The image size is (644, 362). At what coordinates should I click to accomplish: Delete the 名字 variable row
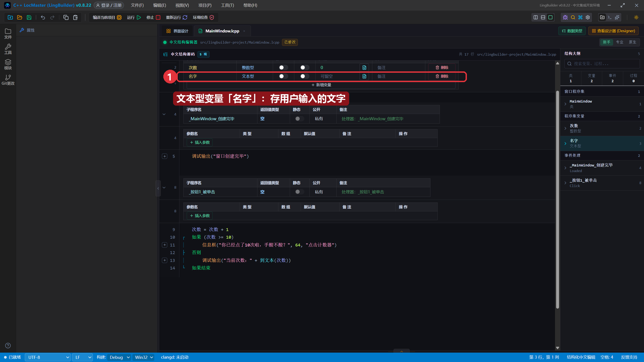(442, 76)
